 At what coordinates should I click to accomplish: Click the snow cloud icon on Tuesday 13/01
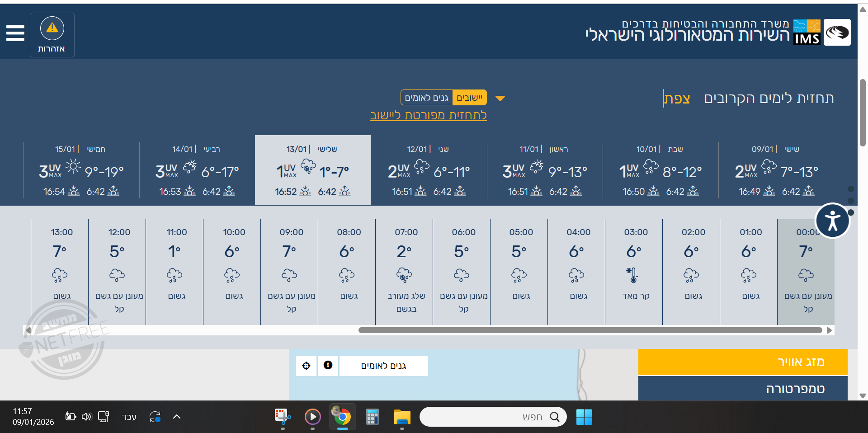tap(309, 167)
